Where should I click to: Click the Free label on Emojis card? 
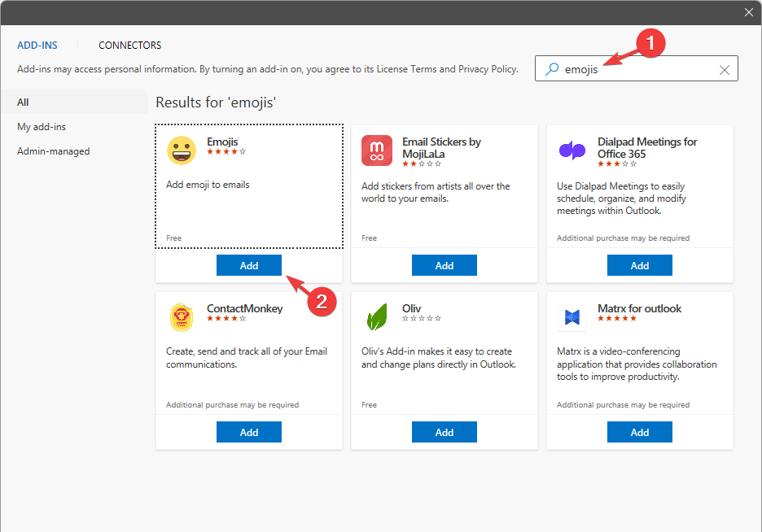pos(173,238)
